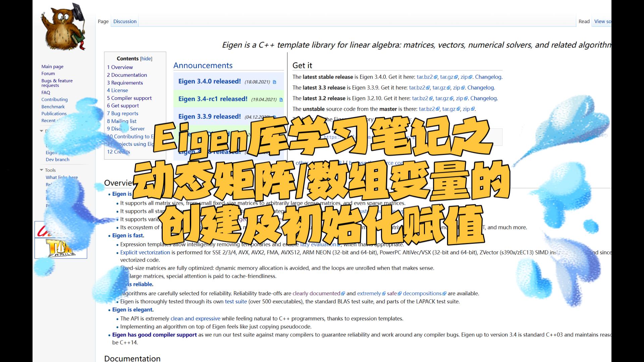Image resolution: width=644 pixels, height=362 pixels.
Task: Open Bugs & feature requests link
Action: [57, 83]
